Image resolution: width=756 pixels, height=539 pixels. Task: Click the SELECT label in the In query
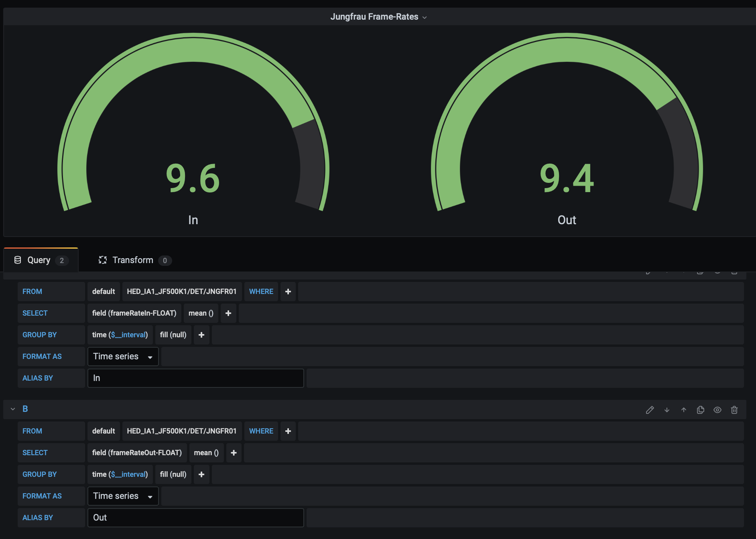point(51,313)
